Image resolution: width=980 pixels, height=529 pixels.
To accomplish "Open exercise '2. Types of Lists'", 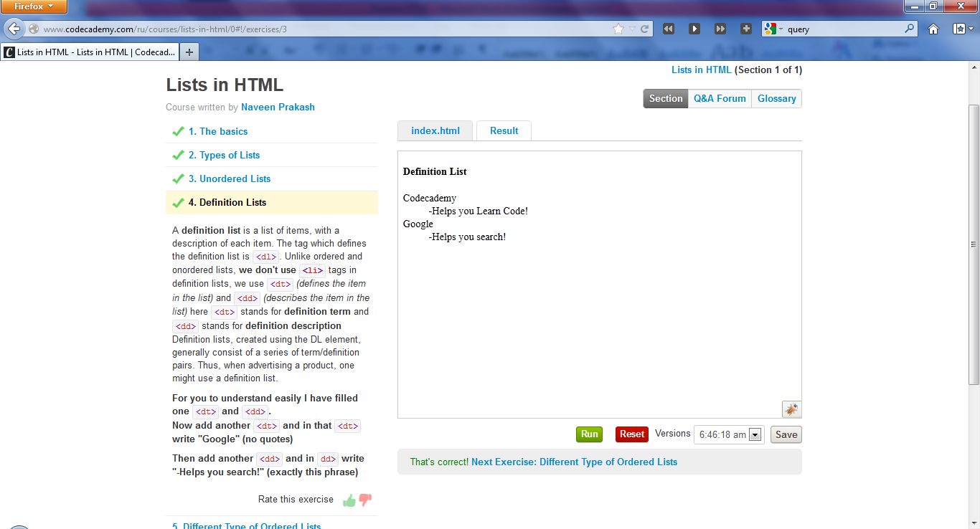I will coord(224,155).
